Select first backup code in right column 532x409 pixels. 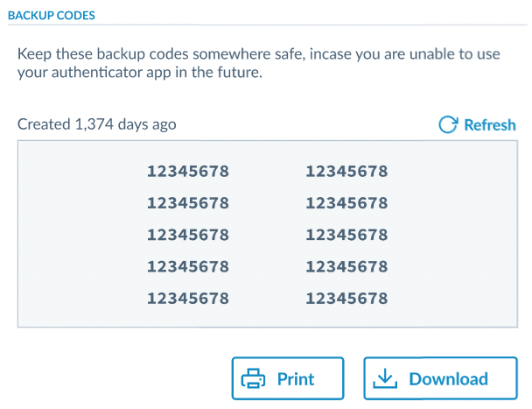[346, 172]
